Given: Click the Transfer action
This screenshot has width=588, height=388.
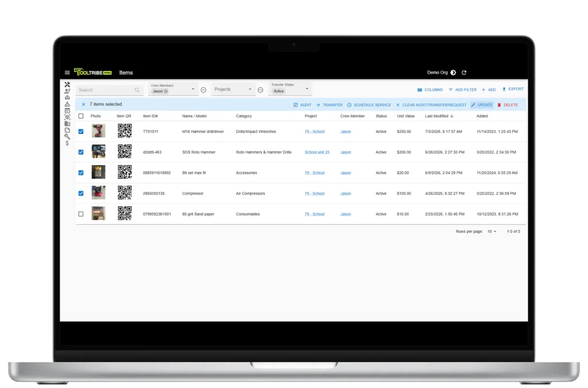Looking at the screenshot, I should tap(329, 105).
